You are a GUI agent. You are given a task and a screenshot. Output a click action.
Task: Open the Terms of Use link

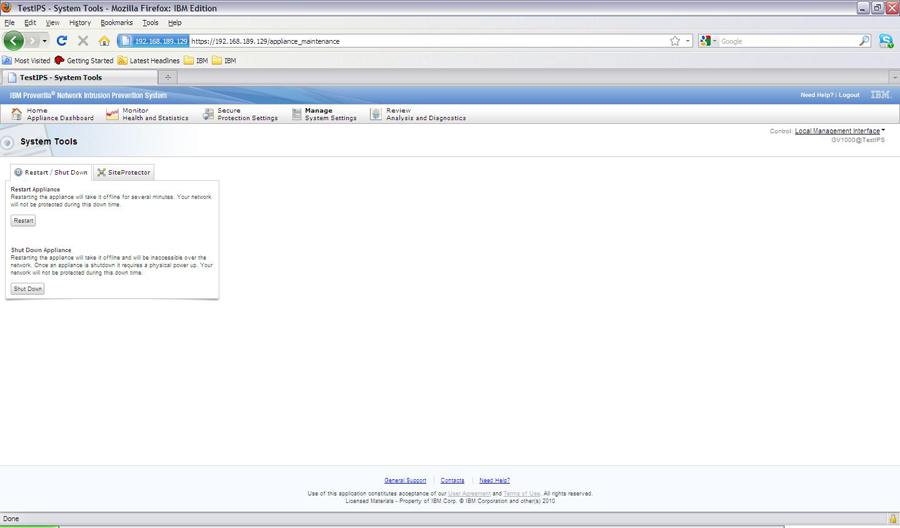tap(522, 494)
